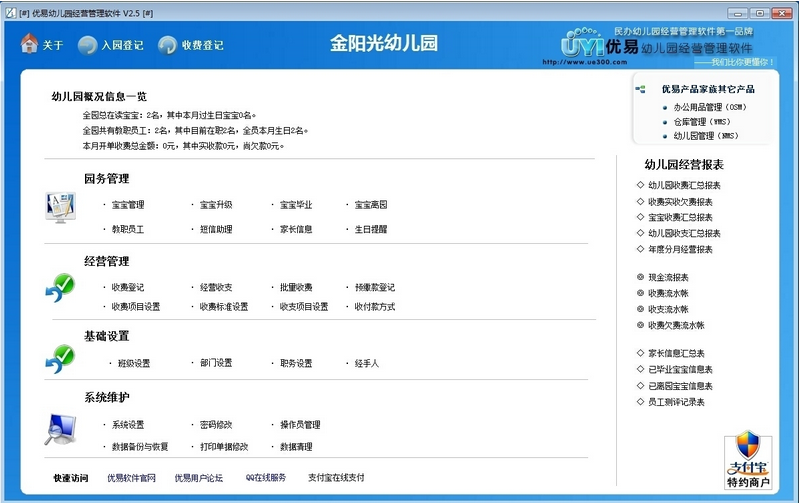Open 打印单据修改
The width and height of the screenshot is (800, 503).
[224, 447]
